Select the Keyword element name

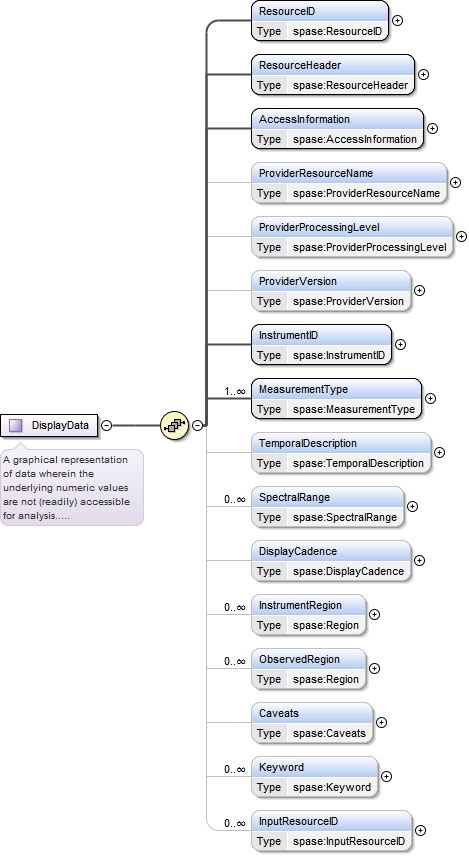(281, 768)
